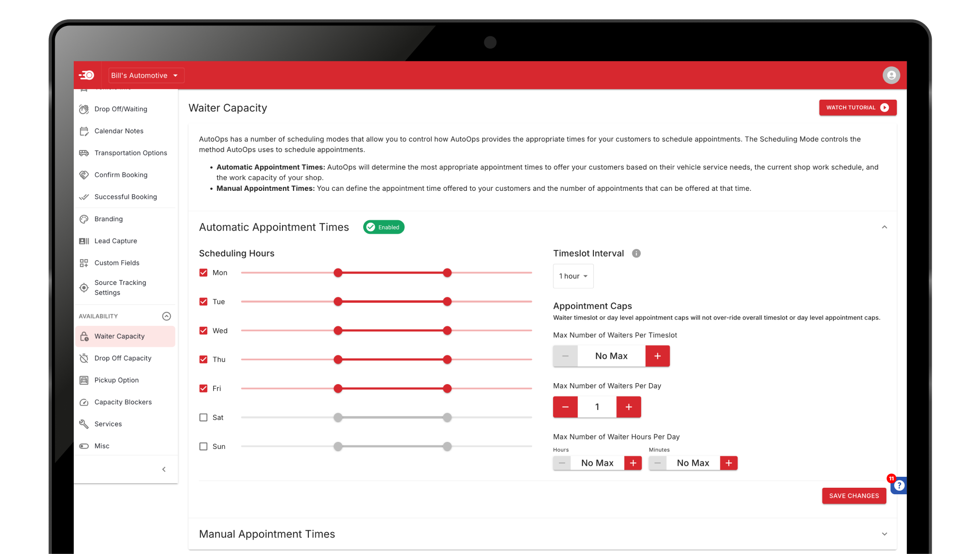Screen dimensions: 980x554
Task: Uncheck the Wed scheduling checkbox
Action: pyautogui.click(x=203, y=330)
